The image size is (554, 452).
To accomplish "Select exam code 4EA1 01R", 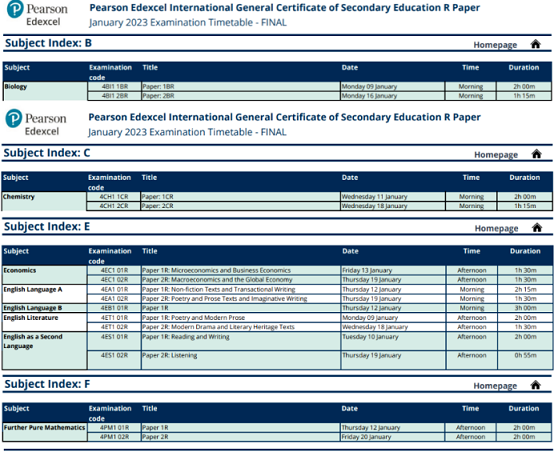I will click(x=114, y=289).
